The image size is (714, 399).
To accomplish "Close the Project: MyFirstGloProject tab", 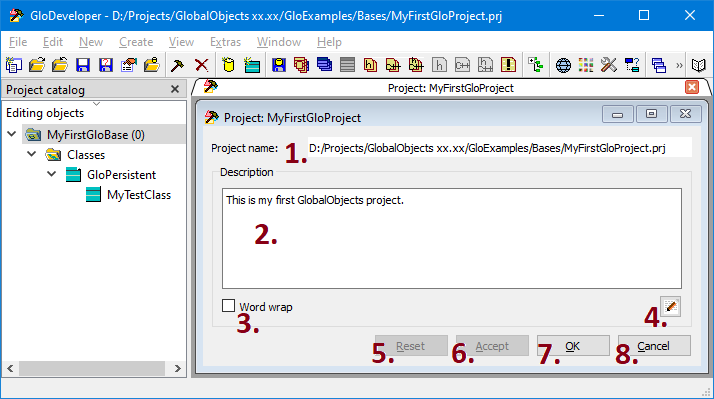I will pyautogui.click(x=692, y=87).
